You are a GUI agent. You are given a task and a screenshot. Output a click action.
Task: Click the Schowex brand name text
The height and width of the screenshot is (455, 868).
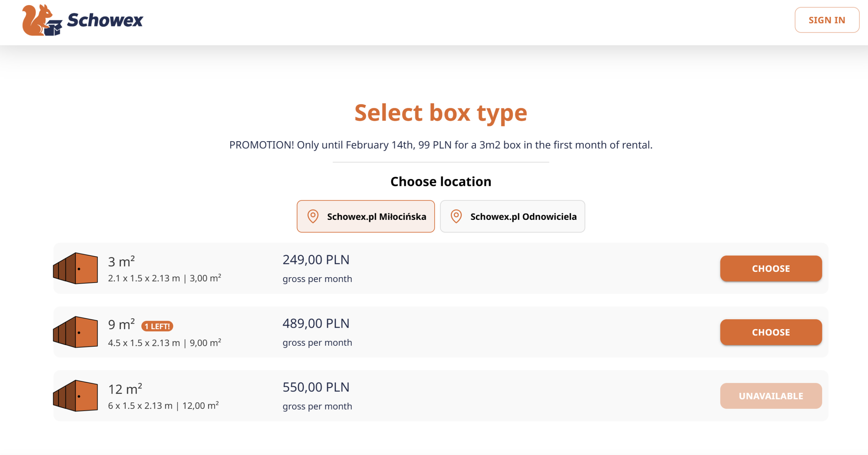pos(105,20)
